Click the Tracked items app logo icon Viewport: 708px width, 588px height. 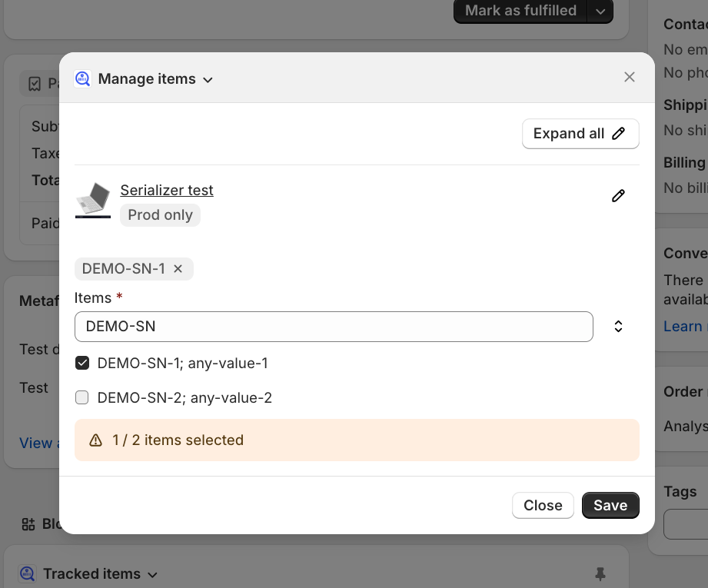(x=28, y=573)
